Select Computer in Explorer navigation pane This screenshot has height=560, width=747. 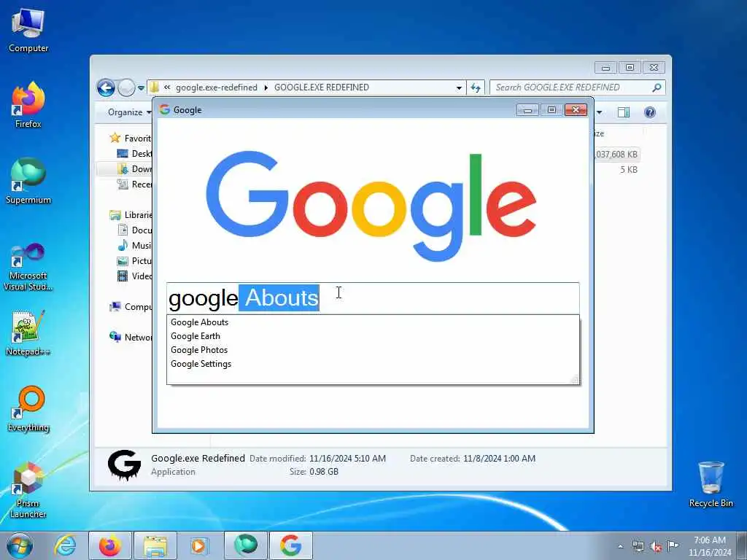click(x=131, y=307)
